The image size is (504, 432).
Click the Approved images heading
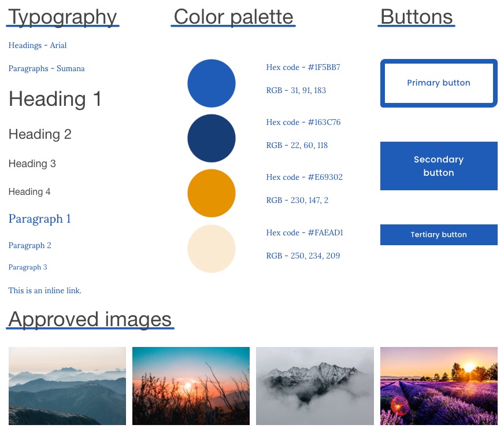click(90, 319)
